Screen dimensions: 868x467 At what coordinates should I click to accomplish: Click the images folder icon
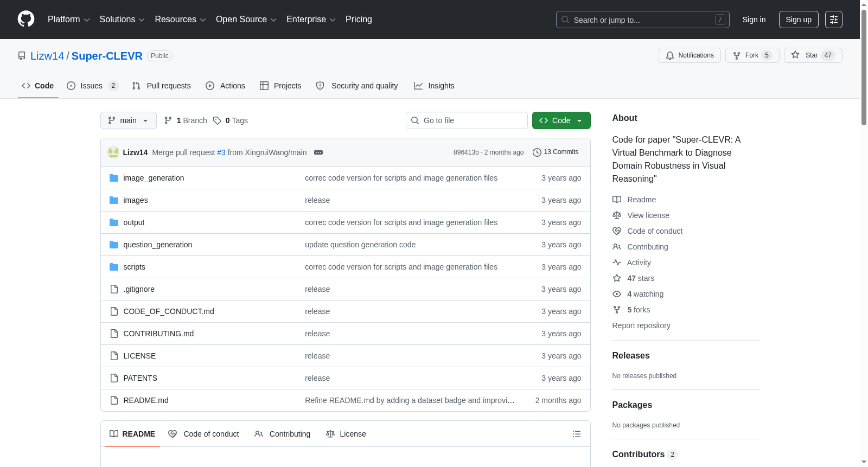(x=114, y=200)
